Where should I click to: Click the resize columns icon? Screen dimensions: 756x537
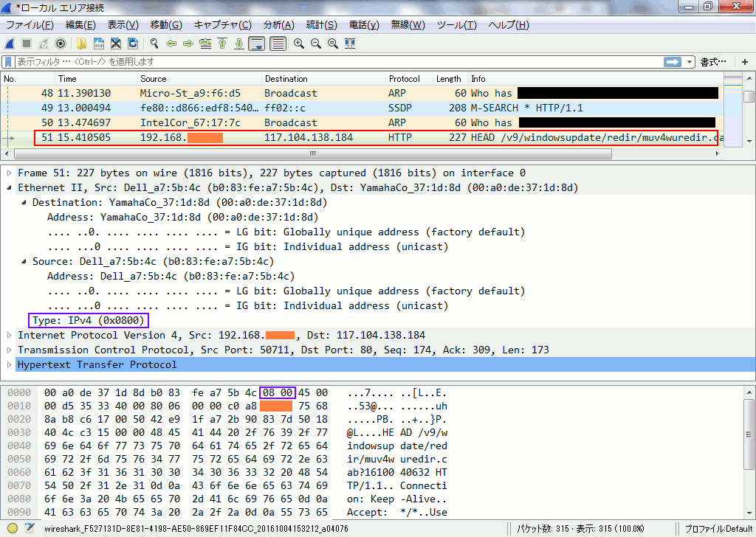coord(350,44)
